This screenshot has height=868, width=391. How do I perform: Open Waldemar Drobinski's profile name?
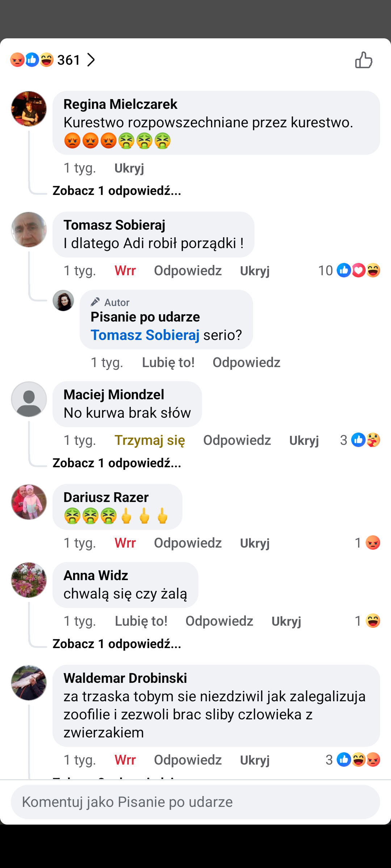(125, 678)
